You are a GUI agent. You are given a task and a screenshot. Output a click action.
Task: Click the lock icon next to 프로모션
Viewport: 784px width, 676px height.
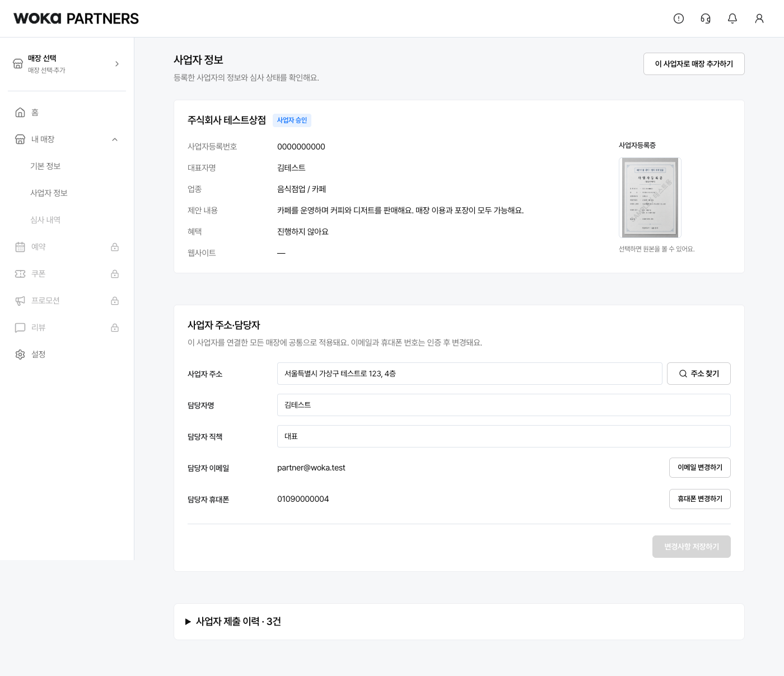pyautogui.click(x=115, y=301)
